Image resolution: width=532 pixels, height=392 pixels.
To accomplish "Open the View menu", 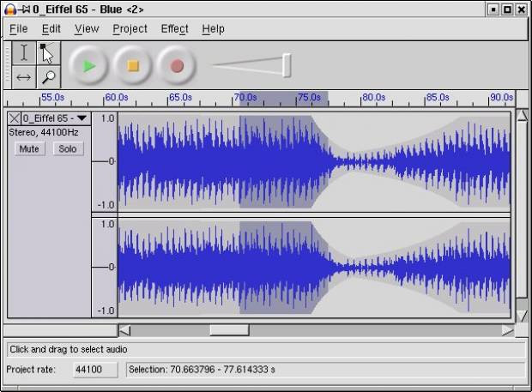I will (x=87, y=29).
